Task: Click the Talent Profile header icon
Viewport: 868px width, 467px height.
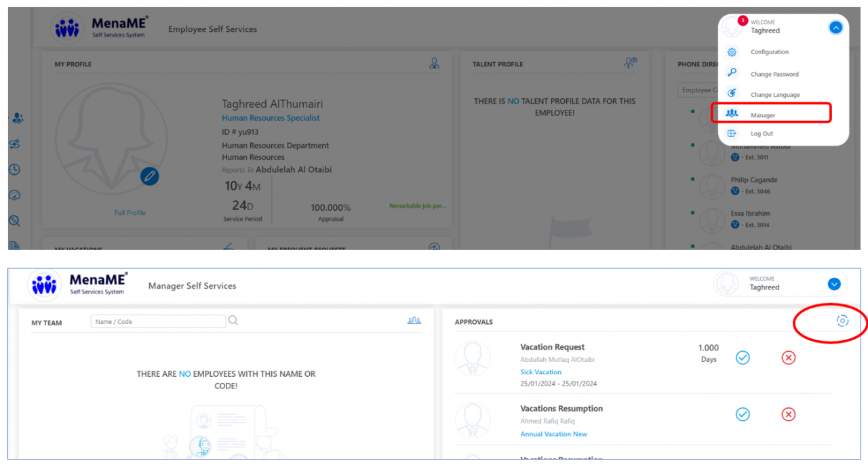Action: 630,63
